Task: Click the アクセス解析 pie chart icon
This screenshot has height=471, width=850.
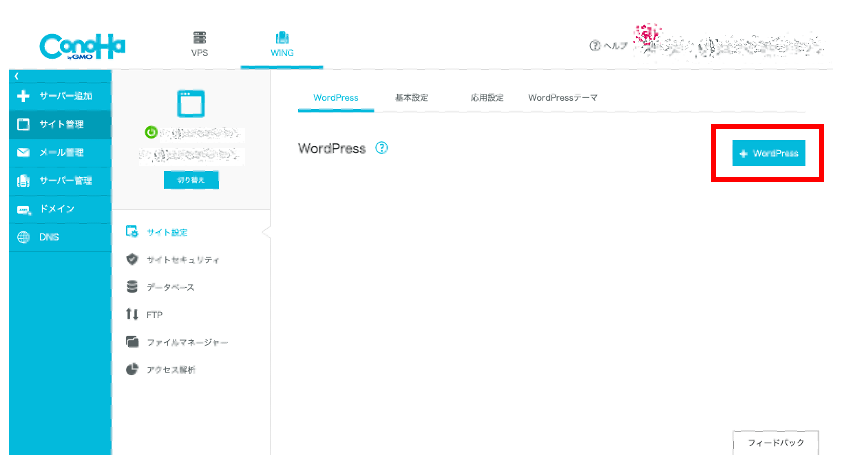Action: point(132,369)
